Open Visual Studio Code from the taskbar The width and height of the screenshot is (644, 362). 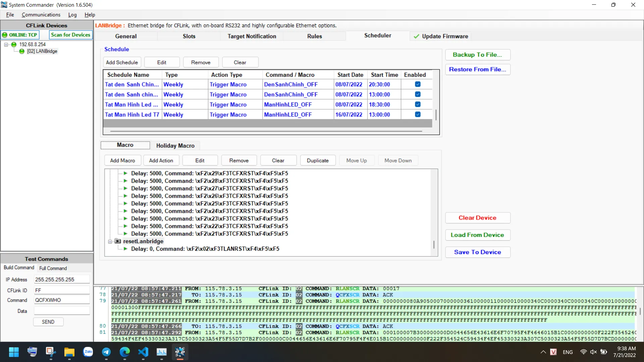pyautogui.click(x=143, y=352)
